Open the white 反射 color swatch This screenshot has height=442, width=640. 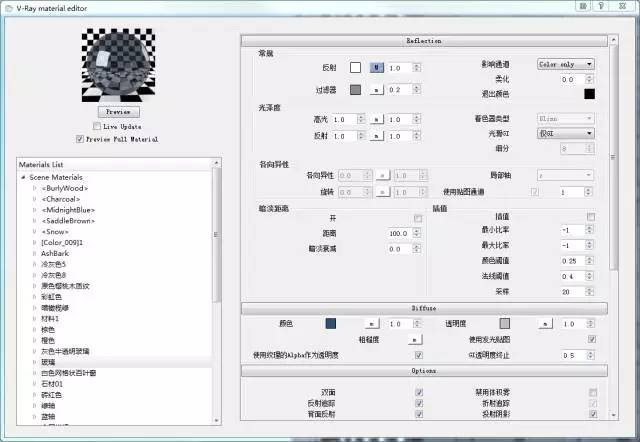click(355, 67)
